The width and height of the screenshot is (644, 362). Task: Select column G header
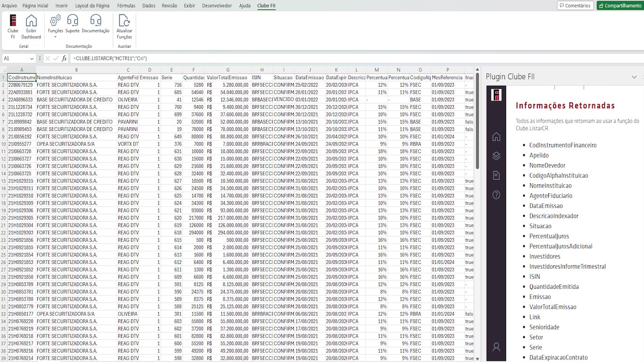pyautogui.click(x=228, y=70)
